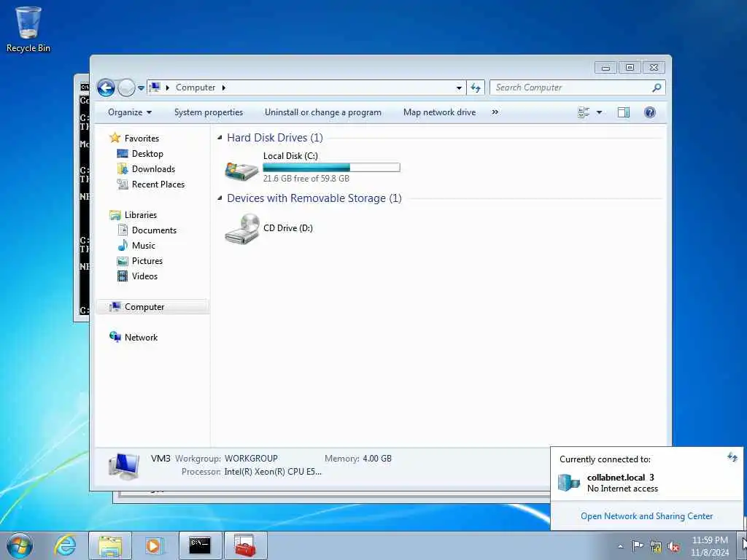Click the CD Drive (D:) label
Image resolution: width=747 pixels, height=560 pixels.
pos(288,228)
